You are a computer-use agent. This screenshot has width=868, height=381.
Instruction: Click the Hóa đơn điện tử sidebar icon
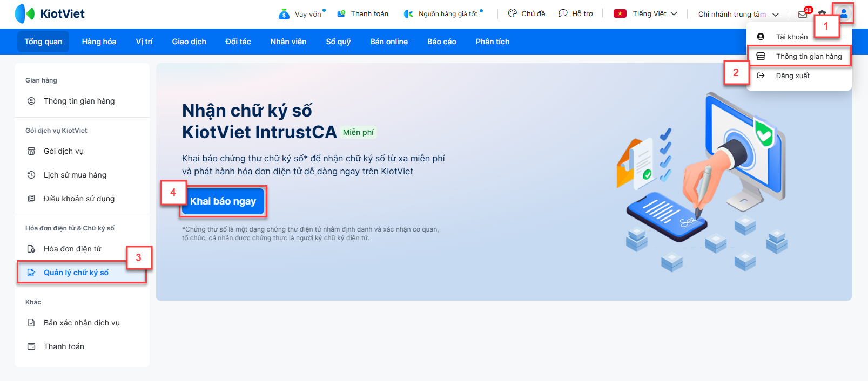click(x=31, y=249)
